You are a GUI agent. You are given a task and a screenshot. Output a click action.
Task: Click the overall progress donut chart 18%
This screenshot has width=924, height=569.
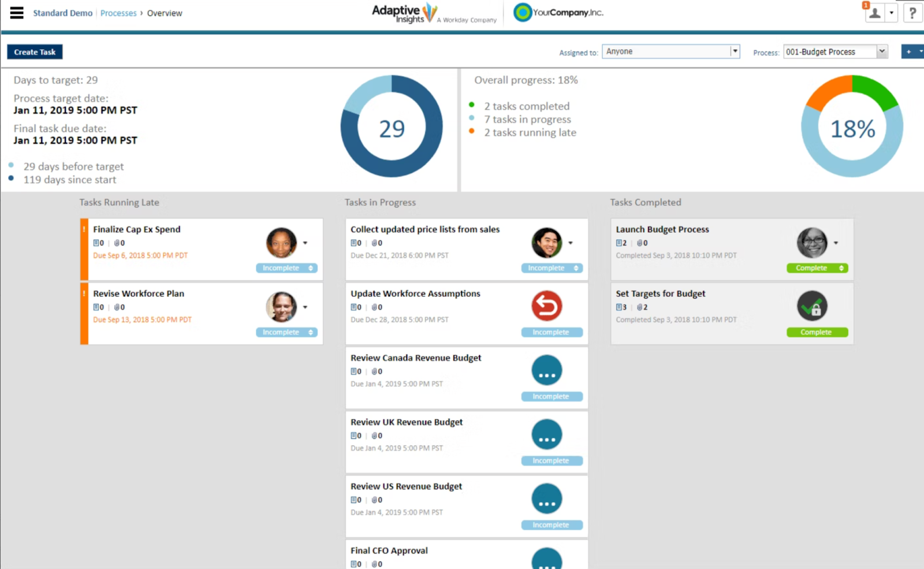tap(852, 127)
